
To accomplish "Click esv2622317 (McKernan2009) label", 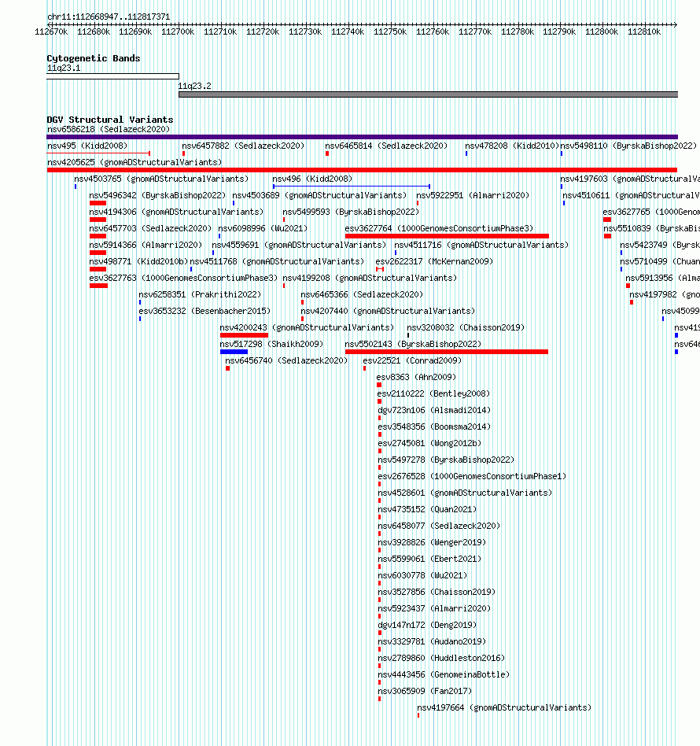I will coord(434,262).
